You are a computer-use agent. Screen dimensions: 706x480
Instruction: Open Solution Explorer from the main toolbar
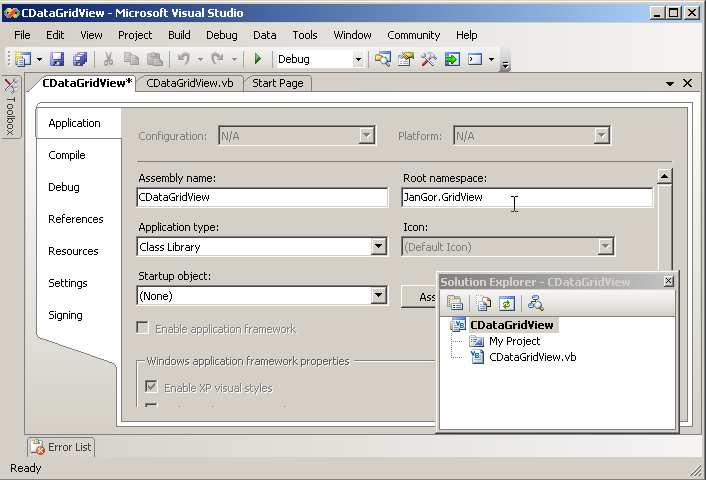click(x=382, y=59)
